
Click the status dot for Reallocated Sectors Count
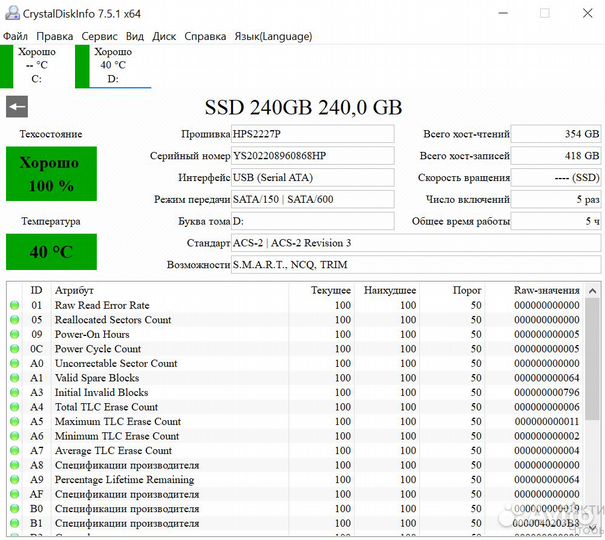click(x=15, y=320)
